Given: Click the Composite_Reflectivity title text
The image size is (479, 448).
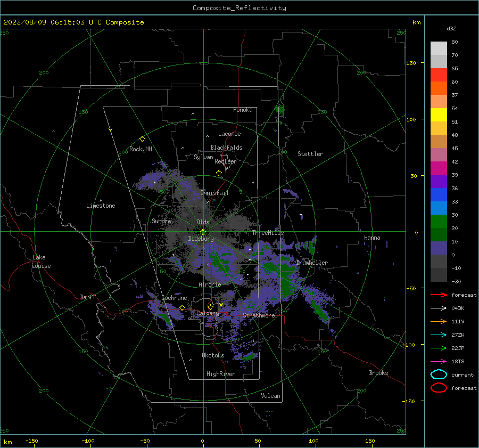Looking at the screenshot, I should pos(239,8).
